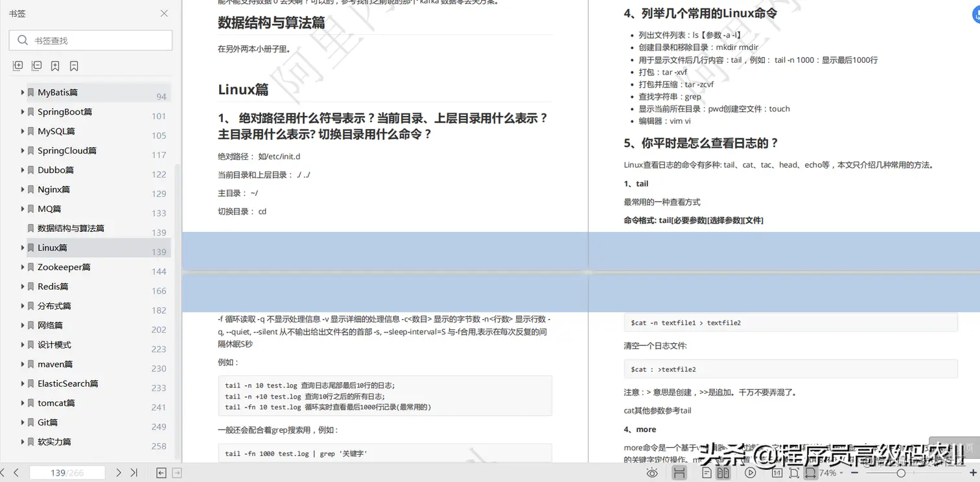Click the search magnifier in 书签查找 box
Screen dimensions: 980x482
(23, 40)
